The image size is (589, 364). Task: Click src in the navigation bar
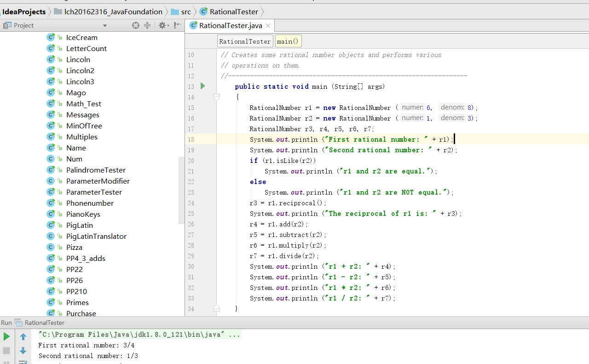pos(186,12)
